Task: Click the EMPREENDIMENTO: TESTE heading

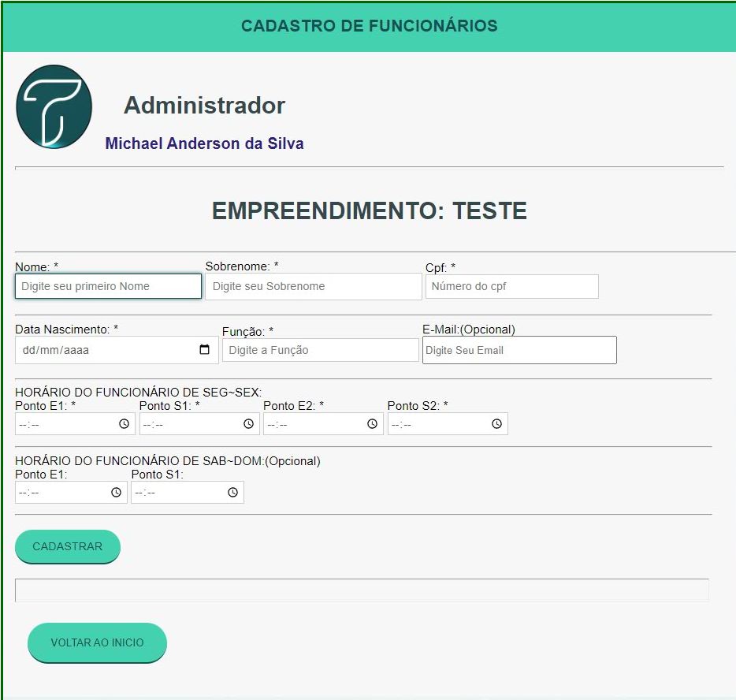Action: point(369,211)
